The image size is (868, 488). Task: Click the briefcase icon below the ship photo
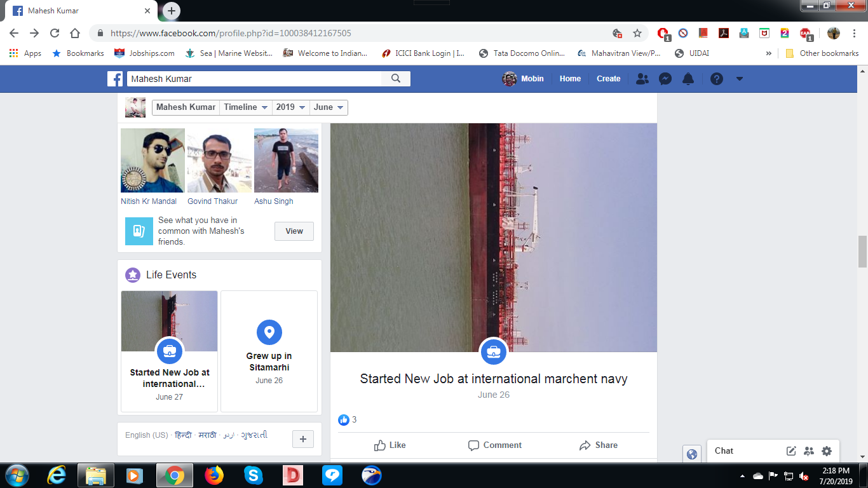tap(494, 351)
